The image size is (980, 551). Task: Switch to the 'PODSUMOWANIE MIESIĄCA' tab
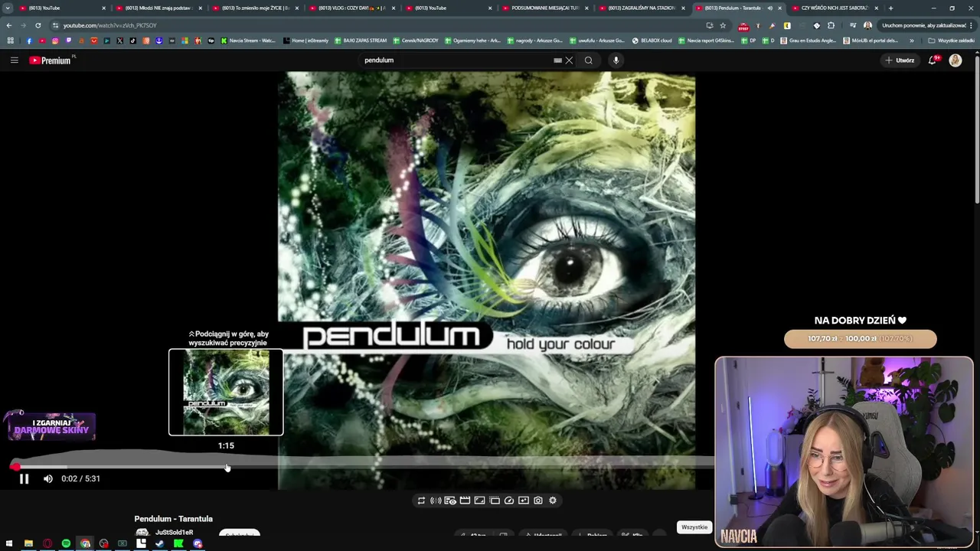544,8
